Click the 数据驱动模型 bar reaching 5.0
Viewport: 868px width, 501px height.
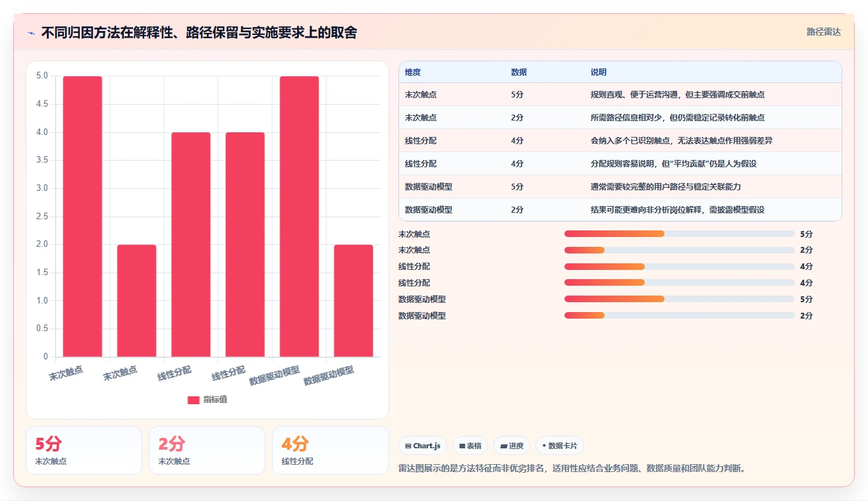tap(299, 217)
